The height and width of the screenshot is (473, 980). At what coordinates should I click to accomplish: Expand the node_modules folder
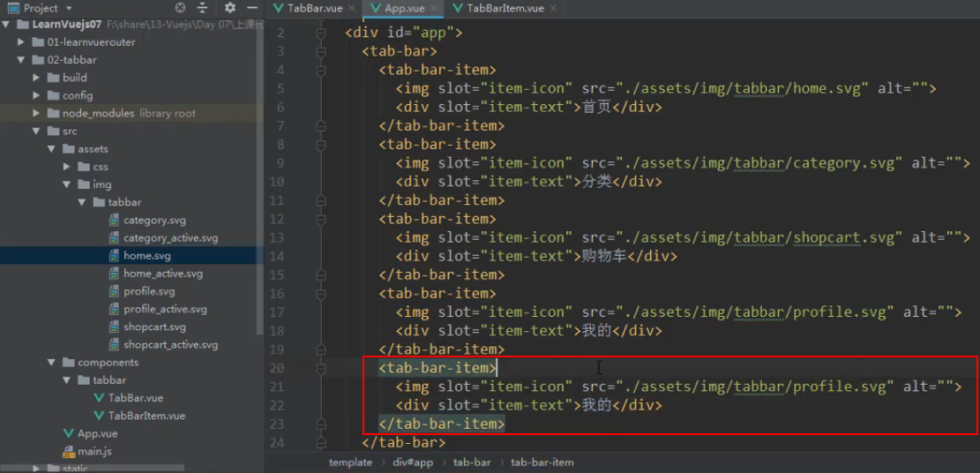coord(36,113)
